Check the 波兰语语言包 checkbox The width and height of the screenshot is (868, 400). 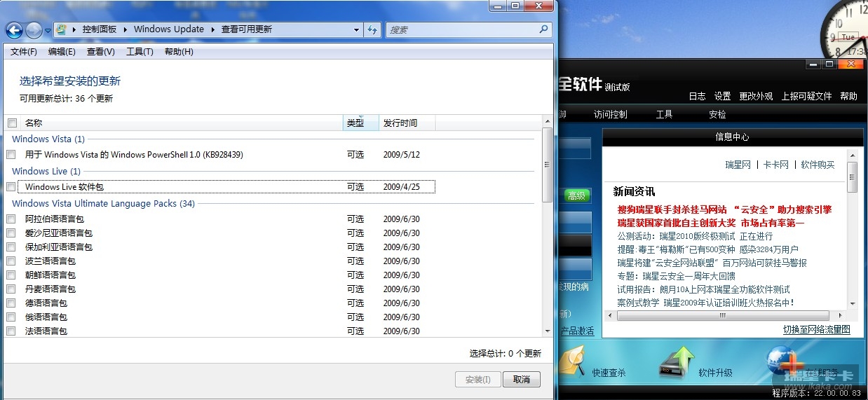[x=11, y=261]
